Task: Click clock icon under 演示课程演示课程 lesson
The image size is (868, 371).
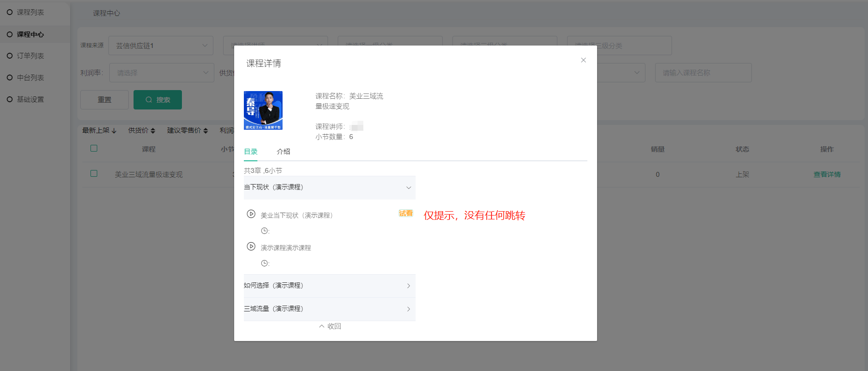Action: (264, 263)
